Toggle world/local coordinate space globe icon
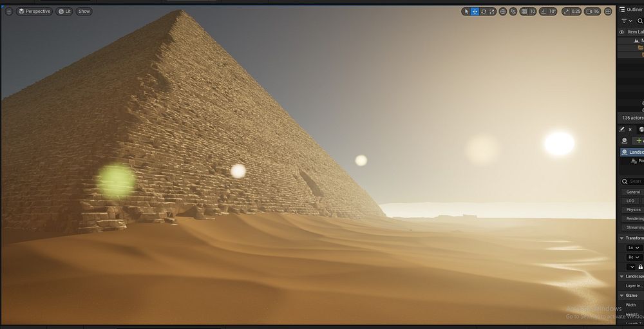This screenshot has height=329, width=644. [503, 12]
